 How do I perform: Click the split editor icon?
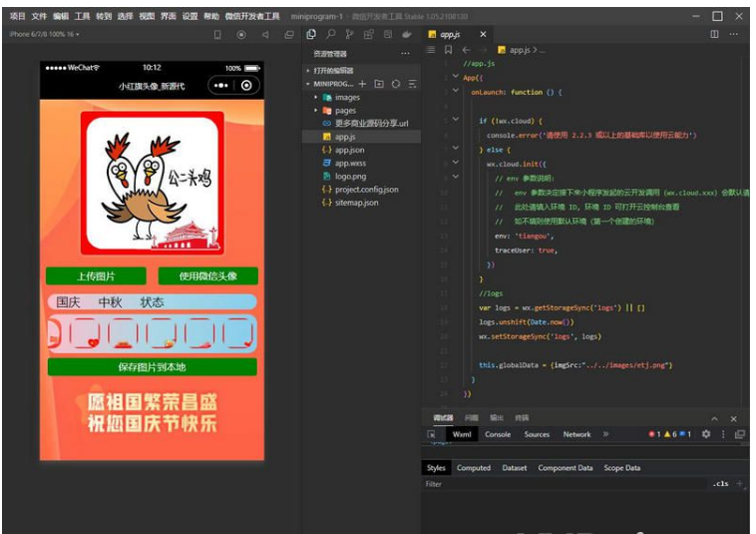click(714, 34)
